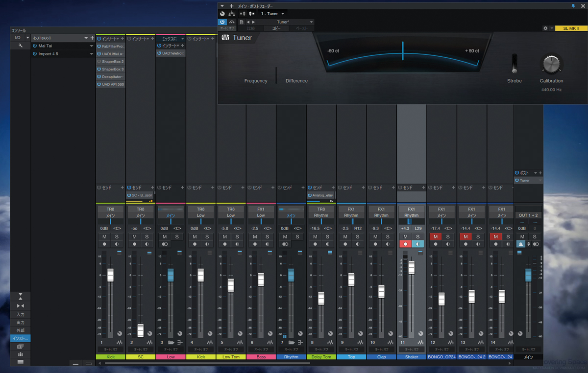
Task: Toggle power for Impact 4 8 instrument
Action: (35, 54)
